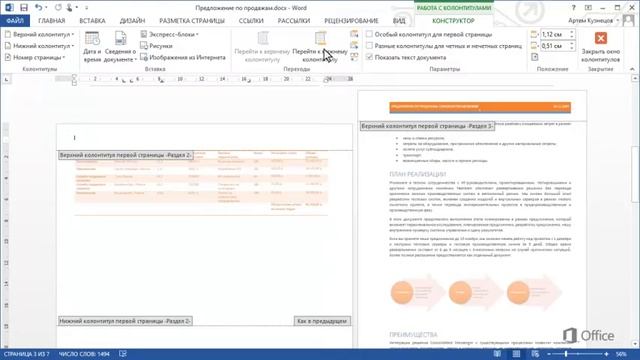This screenshot has width=640, height=360.
Task: Undo the last action
Action: click(x=38, y=8)
